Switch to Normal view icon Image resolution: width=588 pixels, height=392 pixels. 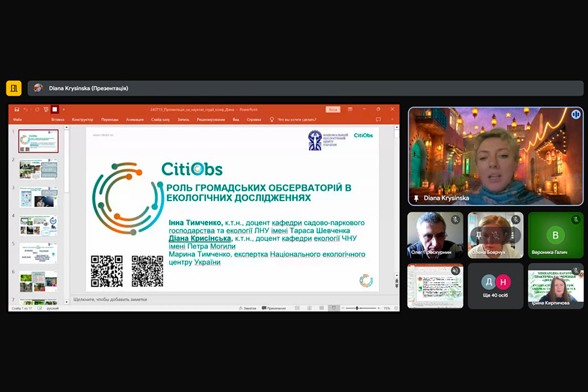pos(297,308)
